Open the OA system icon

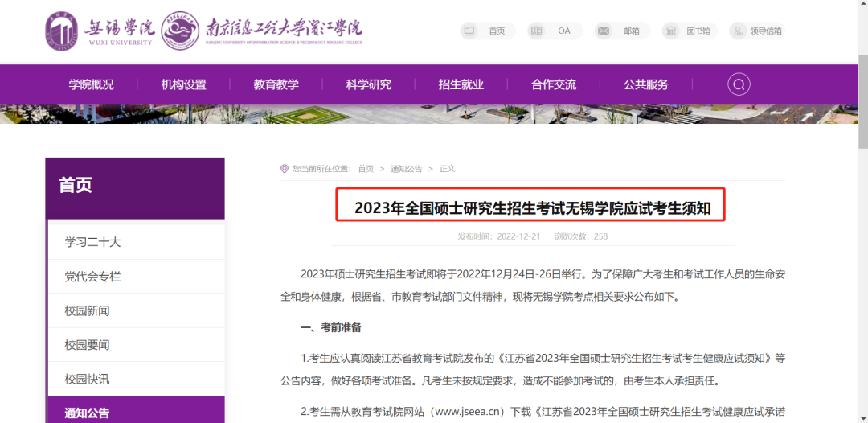click(537, 31)
